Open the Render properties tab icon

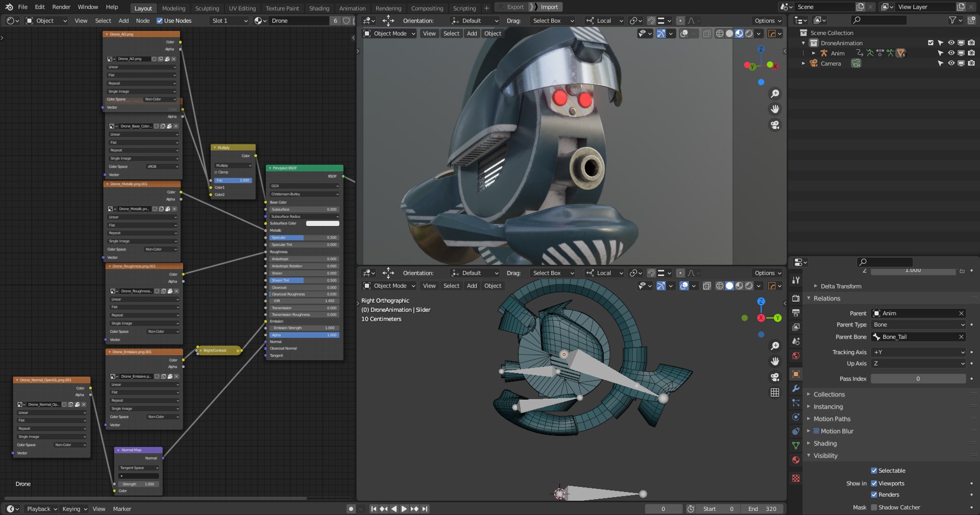pos(796,298)
